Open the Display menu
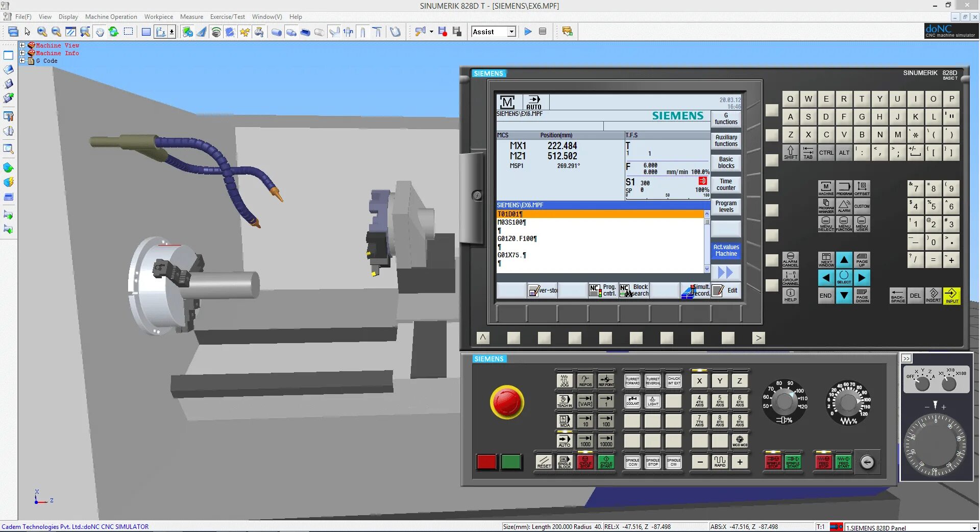 point(68,17)
